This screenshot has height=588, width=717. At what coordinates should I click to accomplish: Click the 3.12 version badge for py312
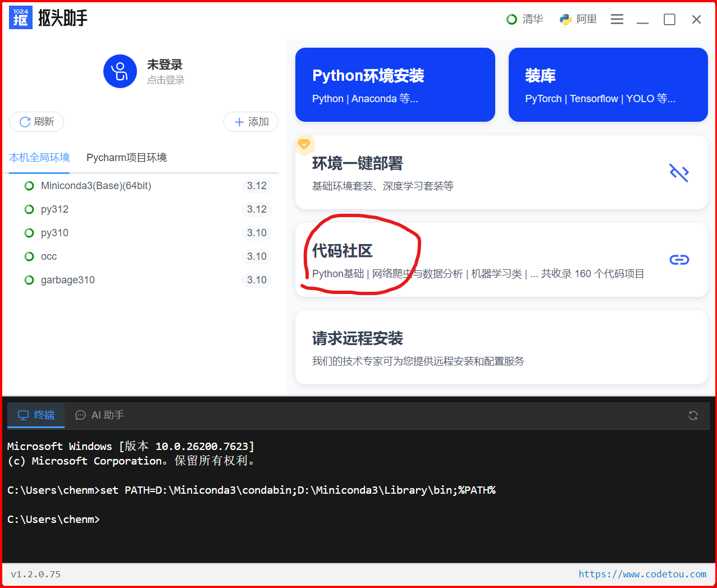[257, 209]
